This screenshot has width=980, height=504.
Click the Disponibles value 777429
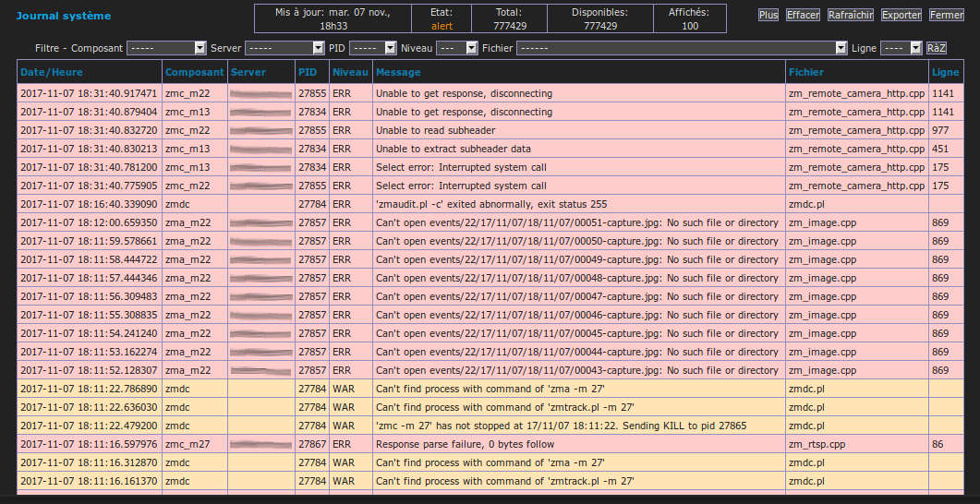coord(600,26)
